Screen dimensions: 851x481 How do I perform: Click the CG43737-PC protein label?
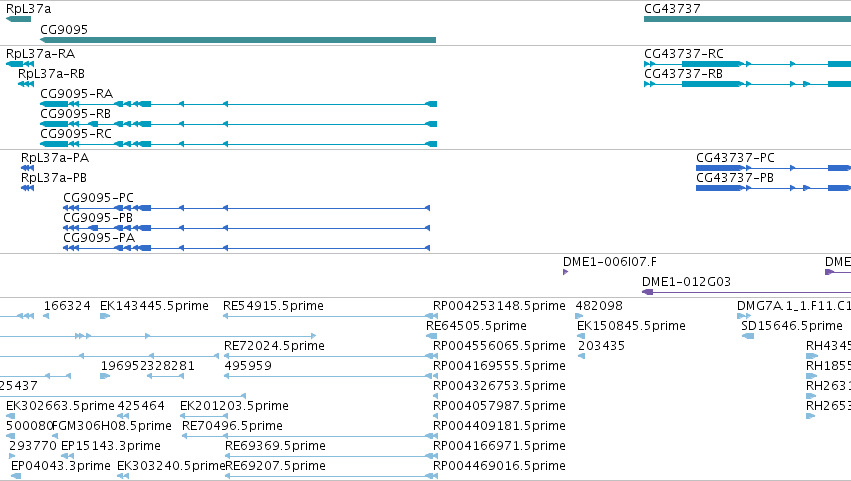tap(735, 158)
